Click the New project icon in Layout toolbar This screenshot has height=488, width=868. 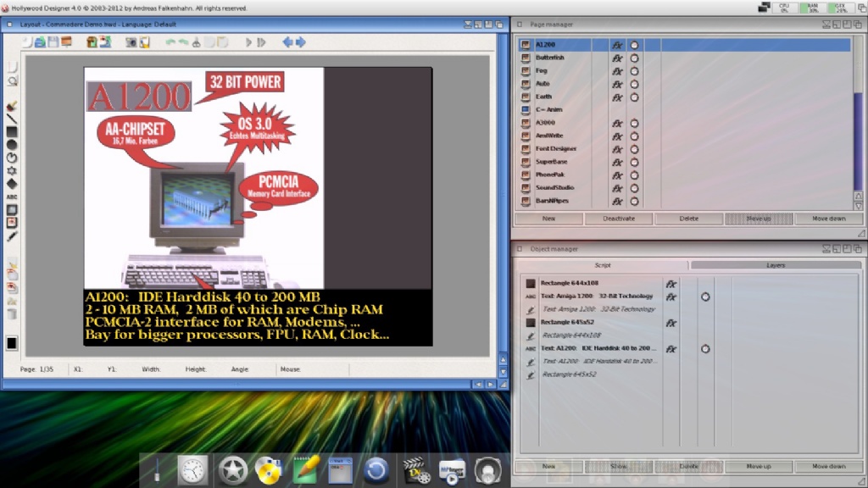click(27, 42)
